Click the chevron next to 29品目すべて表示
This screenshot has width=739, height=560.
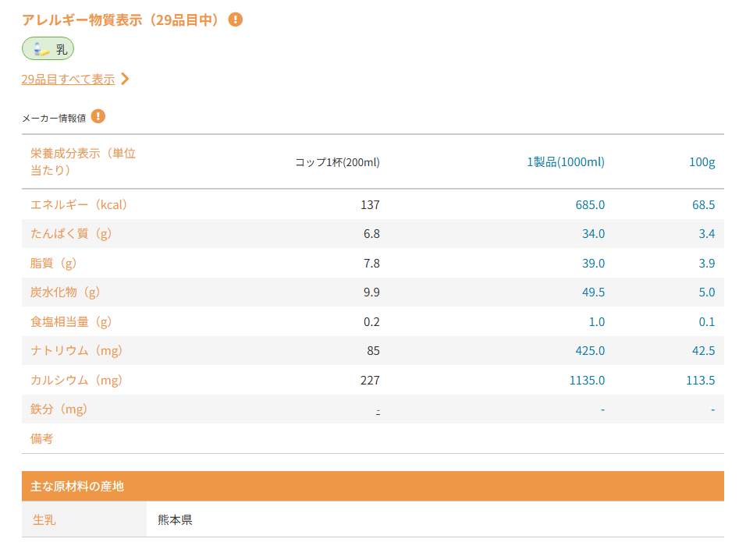125,79
